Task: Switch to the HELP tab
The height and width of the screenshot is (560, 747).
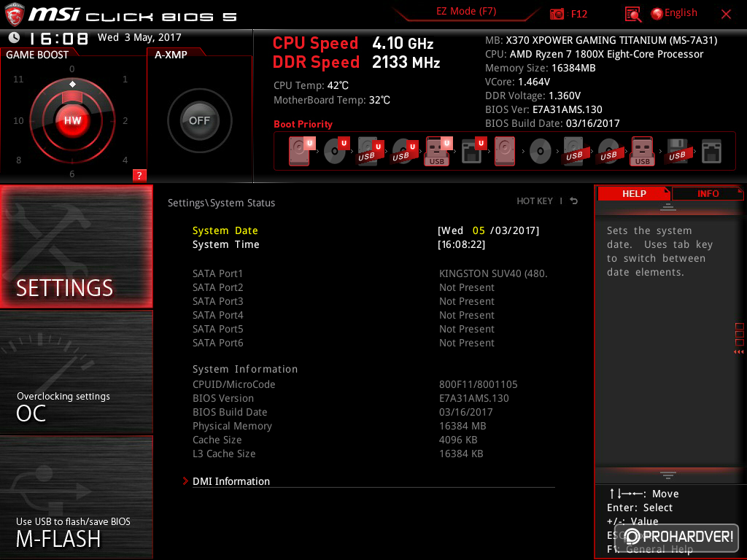Action: (634, 193)
